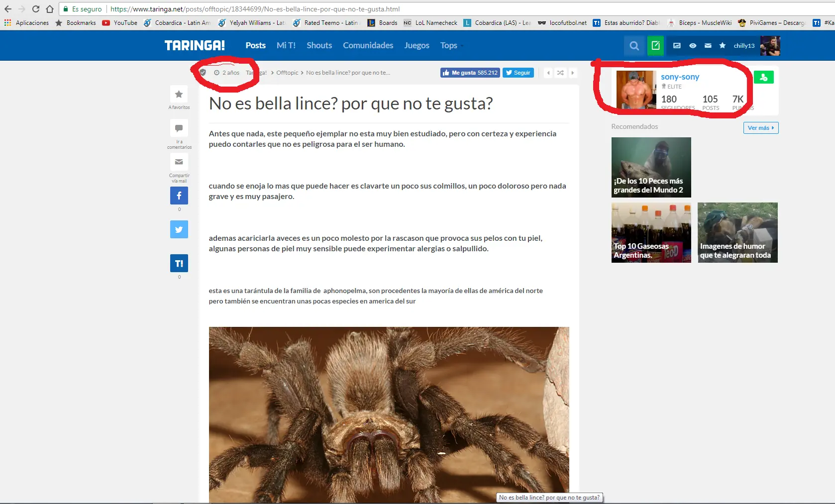Image resolution: width=835 pixels, height=504 pixels.
Task: Open a random post shuffle icon
Action: click(x=560, y=73)
